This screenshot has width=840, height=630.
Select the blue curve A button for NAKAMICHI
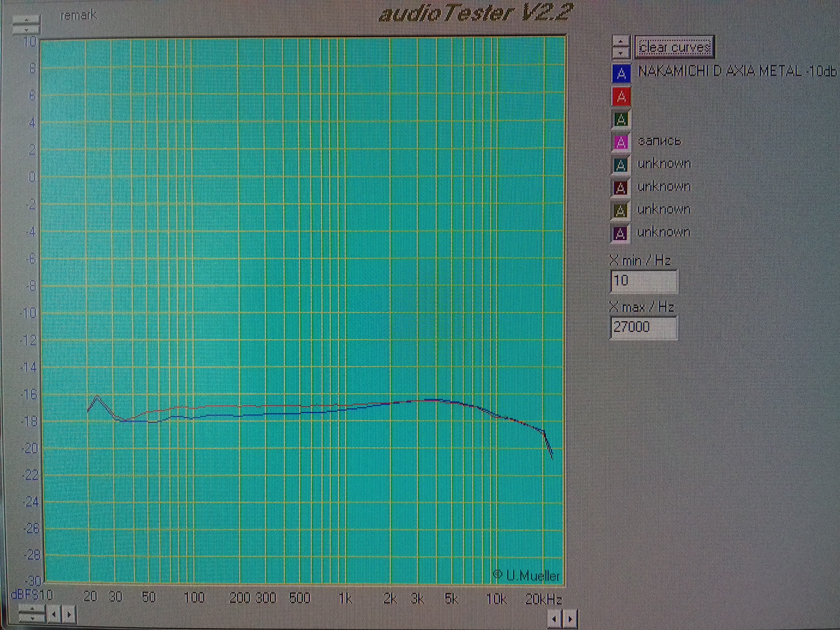pos(621,74)
